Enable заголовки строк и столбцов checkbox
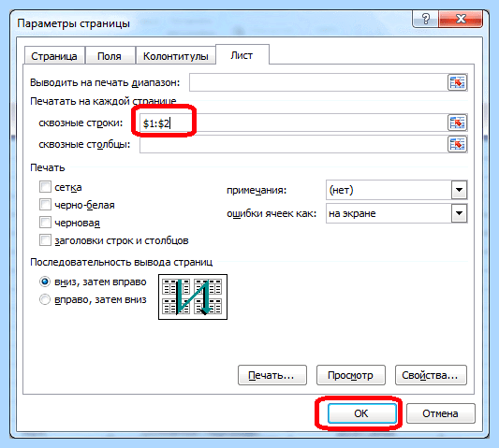Image resolution: width=499 pixels, height=448 pixels. coord(45,240)
